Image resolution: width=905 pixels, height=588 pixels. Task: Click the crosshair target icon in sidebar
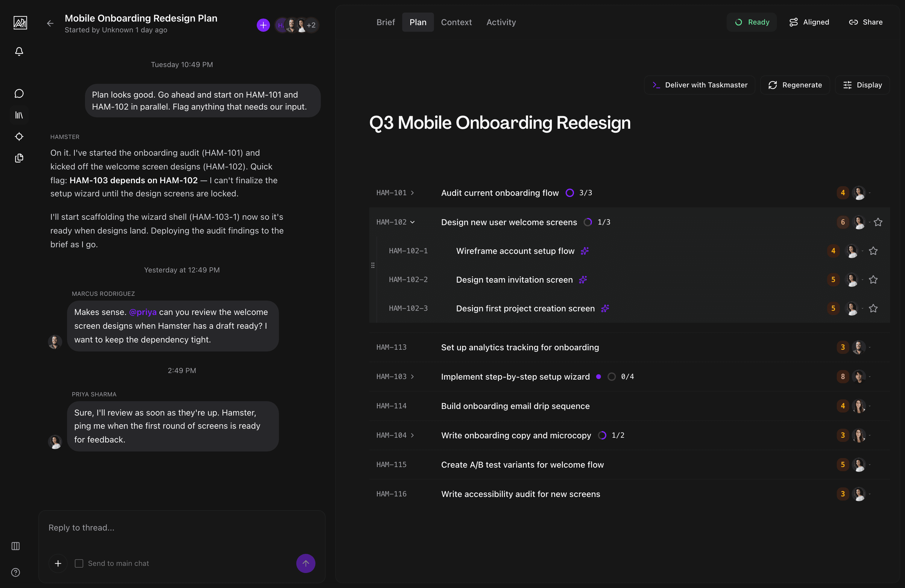tap(19, 137)
